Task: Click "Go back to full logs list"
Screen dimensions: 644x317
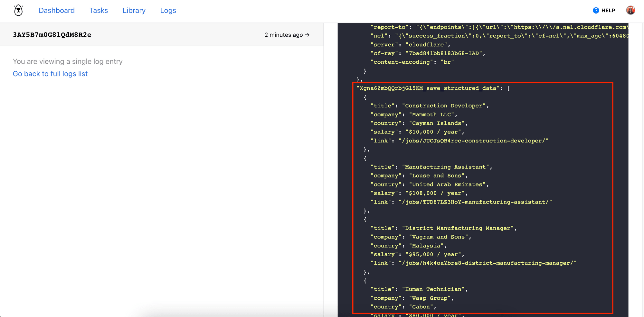Action: click(50, 74)
